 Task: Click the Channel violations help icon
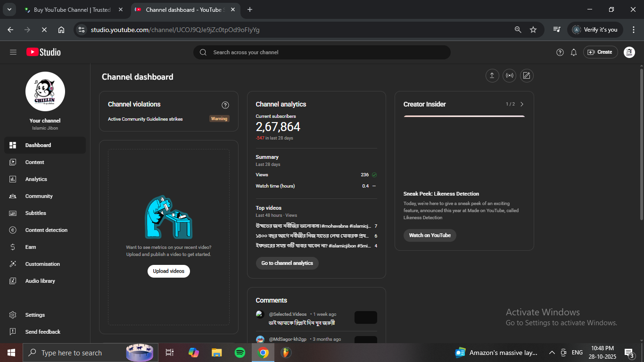click(225, 105)
